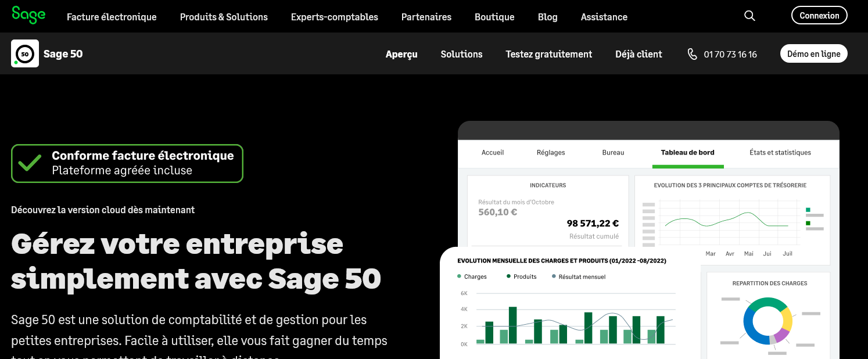Screen dimensions: 868x359
Task: Click 'Découvrez la version cloud dès maintenant' text
Action: [103, 210]
